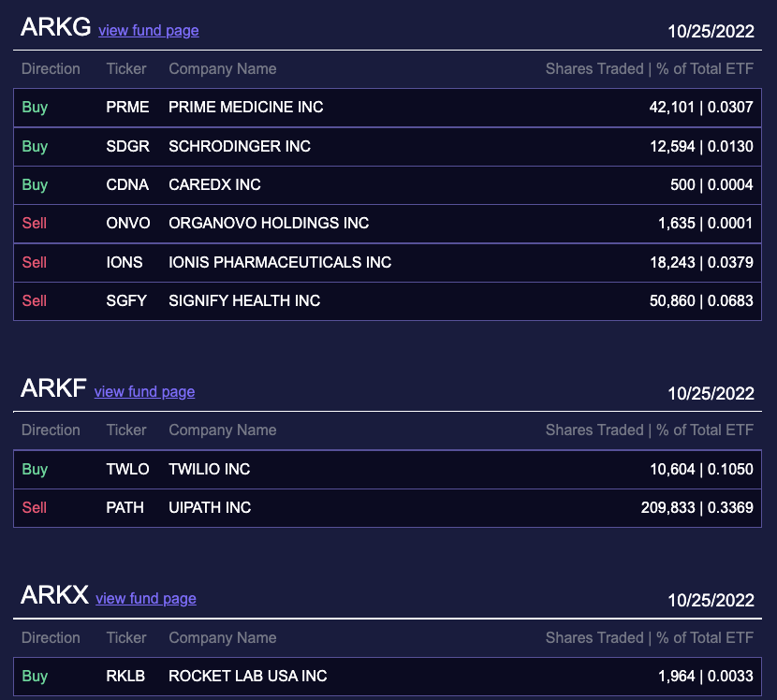Select the CAREDX INC company name
This screenshot has height=700, width=777.
pyautogui.click(x=213, y=185)
